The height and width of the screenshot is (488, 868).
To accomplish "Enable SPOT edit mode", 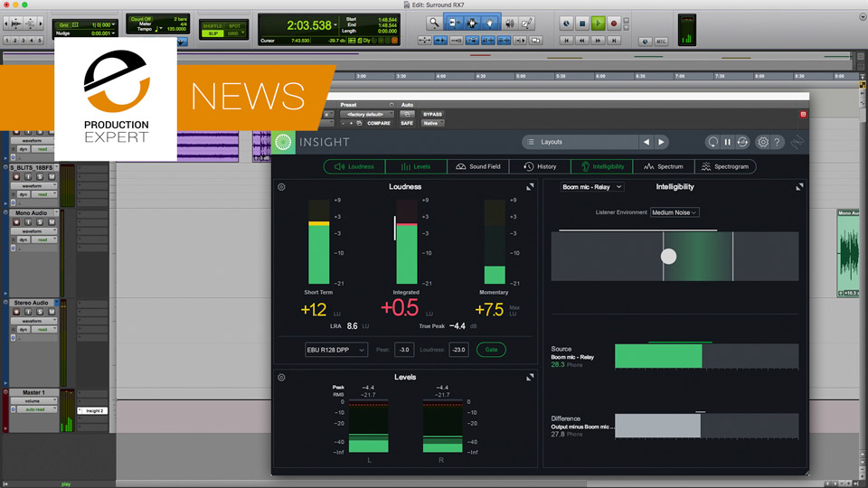I will 235,26.
